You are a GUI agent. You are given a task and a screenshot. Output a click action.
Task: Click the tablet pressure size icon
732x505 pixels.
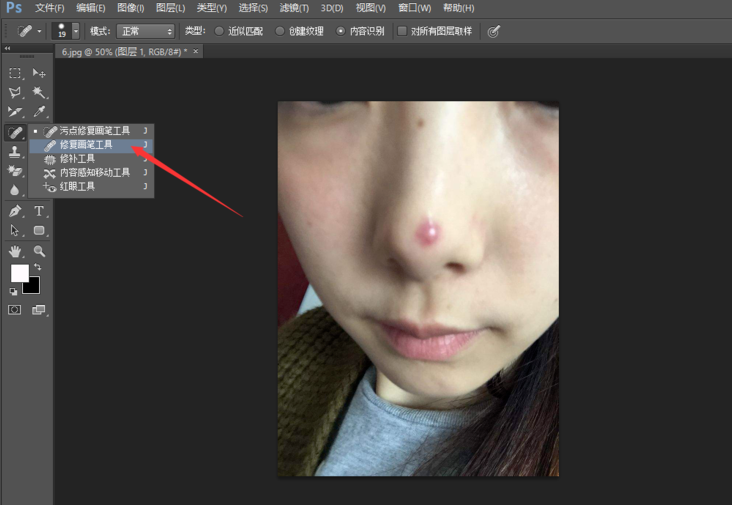[493, 31]
